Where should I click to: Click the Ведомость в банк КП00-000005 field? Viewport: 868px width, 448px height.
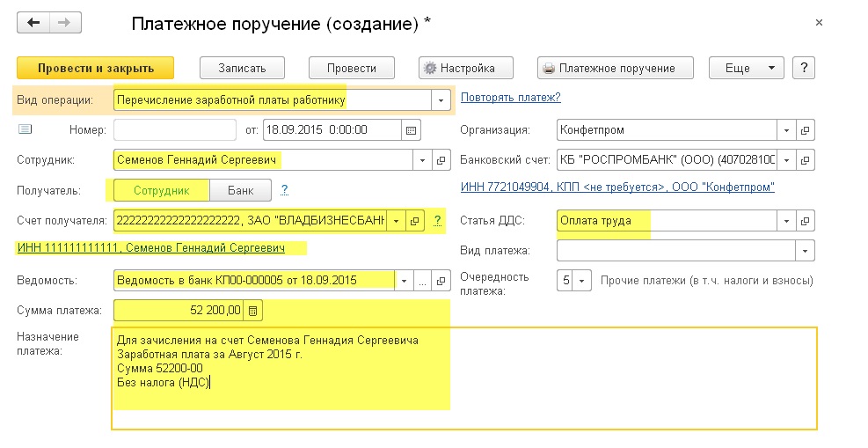(254, 281)
